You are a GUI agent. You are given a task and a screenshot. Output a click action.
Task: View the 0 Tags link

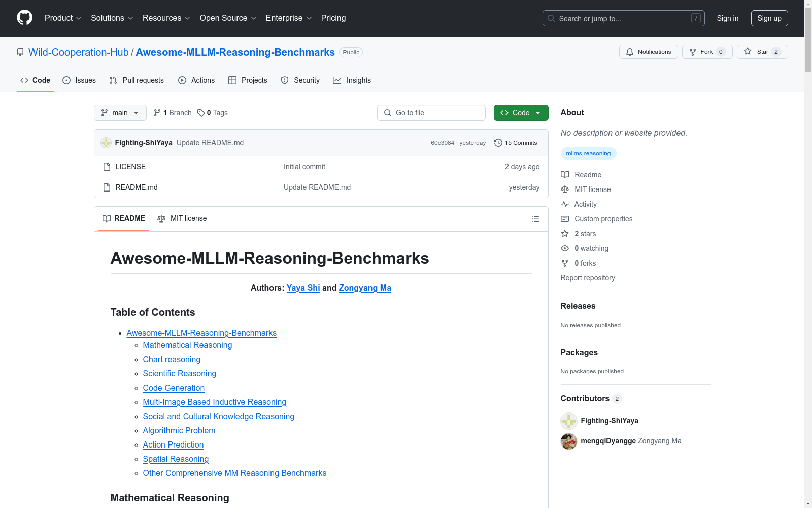pos(213,113)
